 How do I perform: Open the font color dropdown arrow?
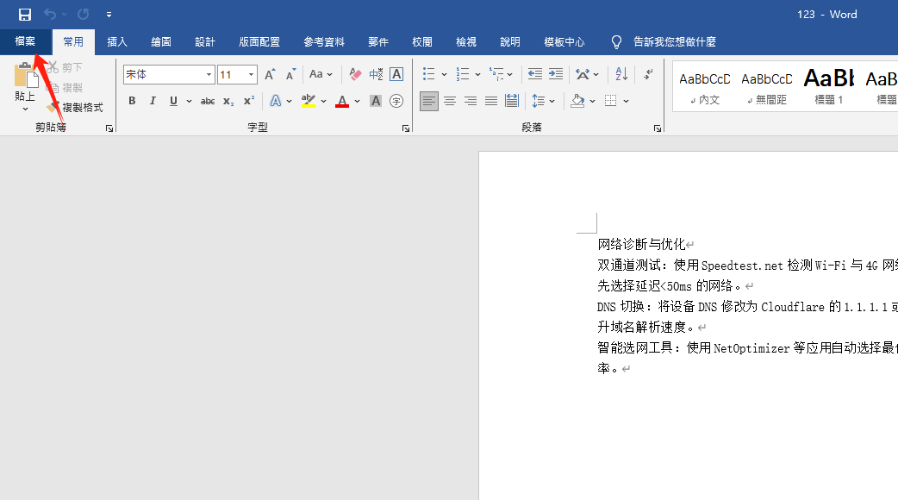click(357, 101)
